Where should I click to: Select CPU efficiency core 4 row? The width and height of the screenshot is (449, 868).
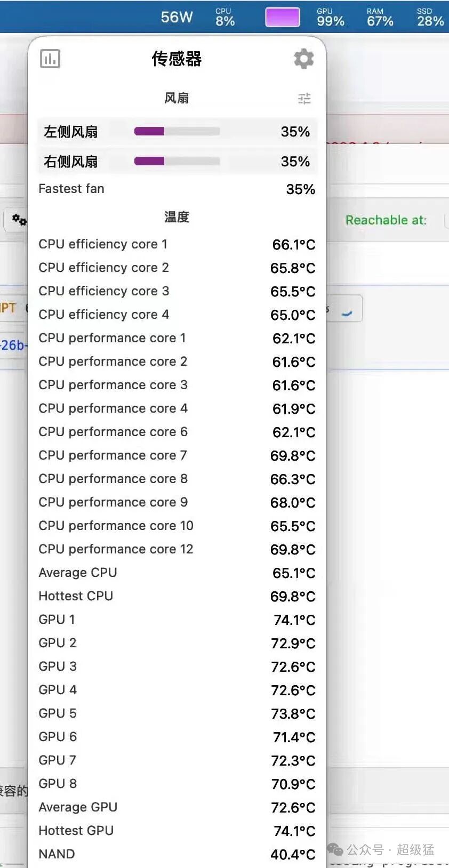[x=177, y=315]
